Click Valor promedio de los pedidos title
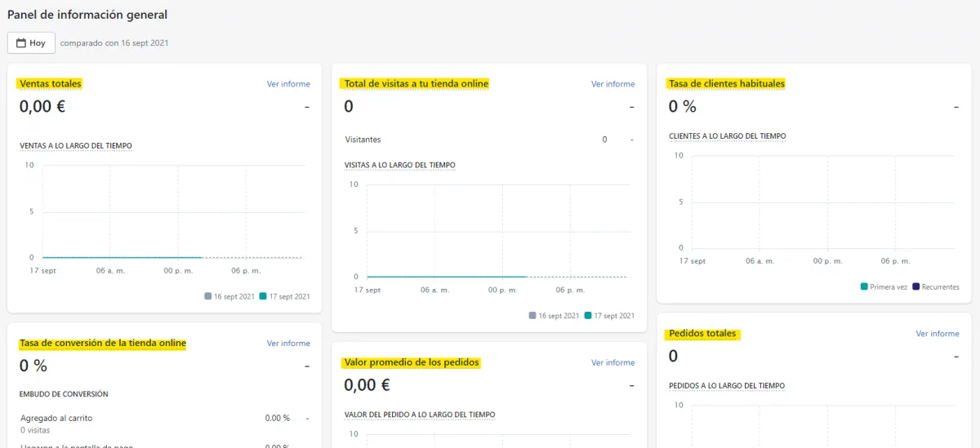Screen dimensions: 980x448 point(412,362)
